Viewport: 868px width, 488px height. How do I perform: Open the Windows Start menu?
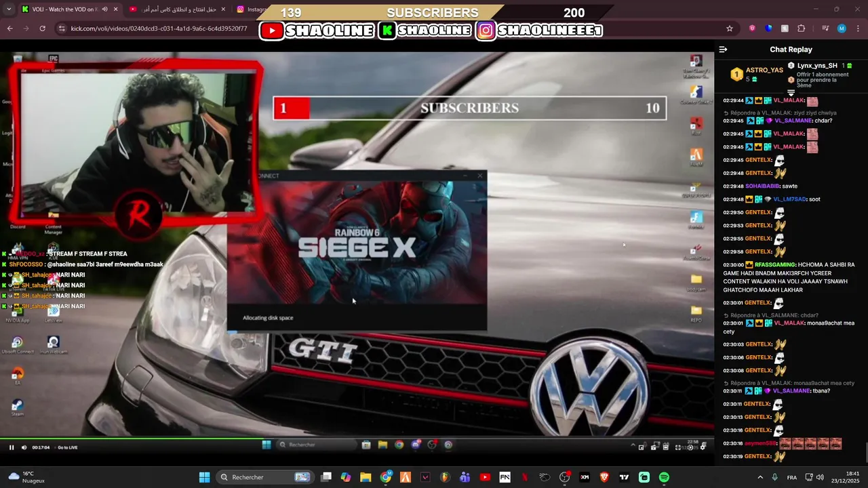click(204, 477)
